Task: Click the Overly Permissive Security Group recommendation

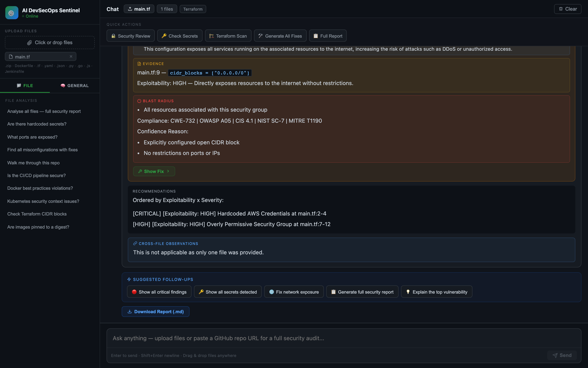Action: click(x=232, y=224)
